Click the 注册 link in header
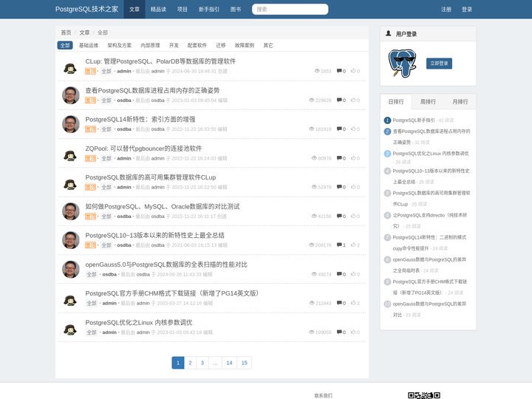 446,10
